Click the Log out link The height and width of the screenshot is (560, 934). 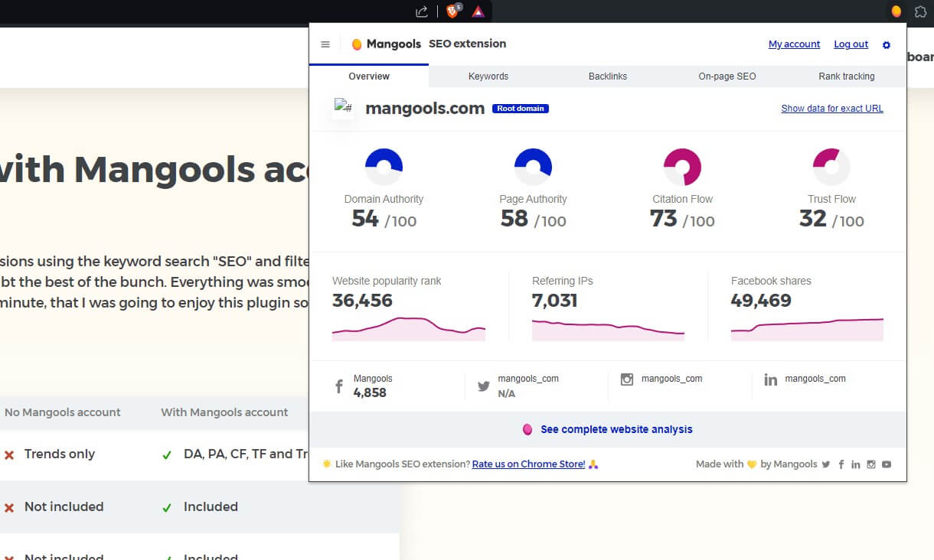pyautogui.click(x=851, y=44)
